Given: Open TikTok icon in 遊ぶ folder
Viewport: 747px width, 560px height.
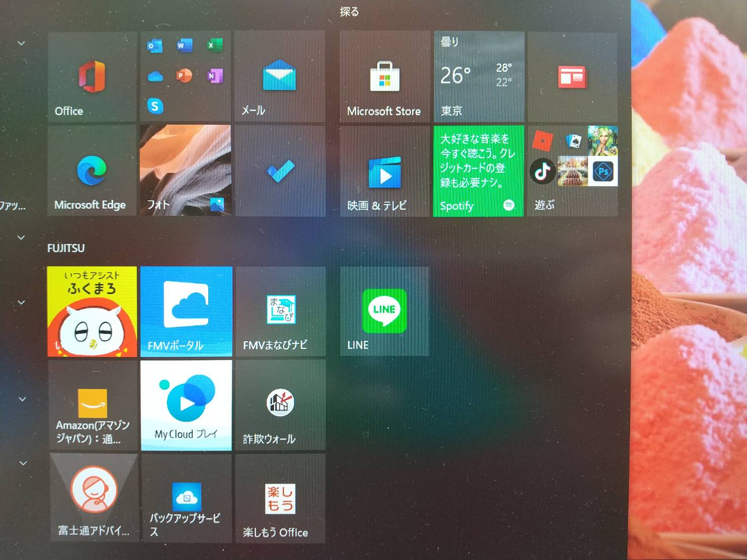Looking at the screenshot, I should coord(543,171).
